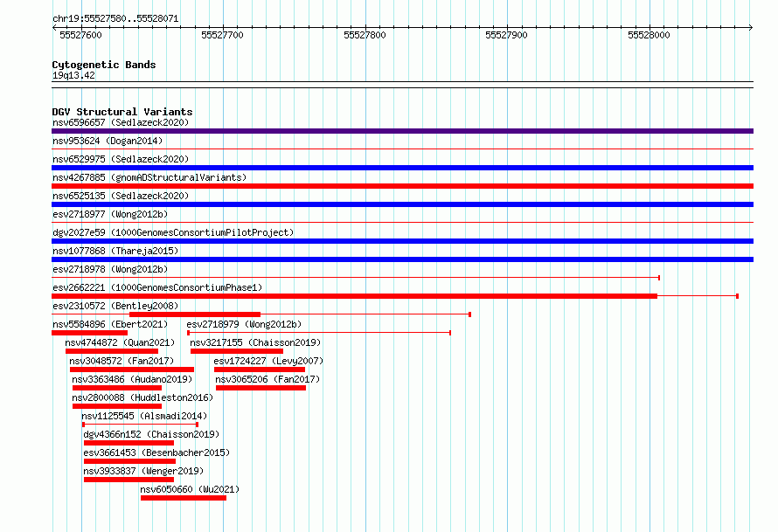Click the nsv1125545 (Alsmadi2014) label
Viewport: 778px width, 532px height.
[x=144, y=416]
